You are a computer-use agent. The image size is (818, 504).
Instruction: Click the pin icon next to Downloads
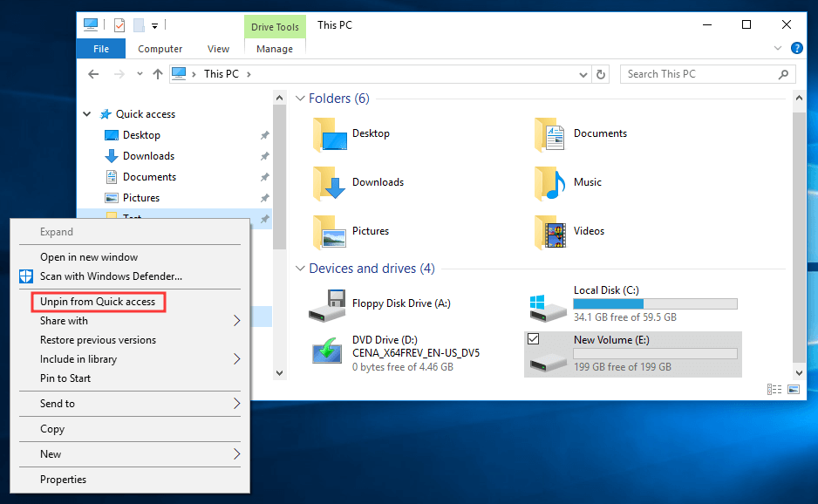coord(265,156)
